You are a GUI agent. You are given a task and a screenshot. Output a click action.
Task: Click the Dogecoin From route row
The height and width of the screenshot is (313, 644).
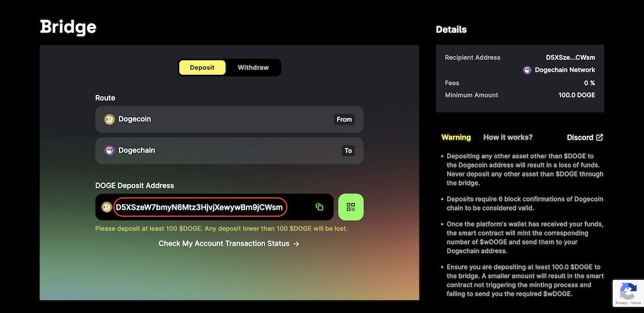coord(229,119)
